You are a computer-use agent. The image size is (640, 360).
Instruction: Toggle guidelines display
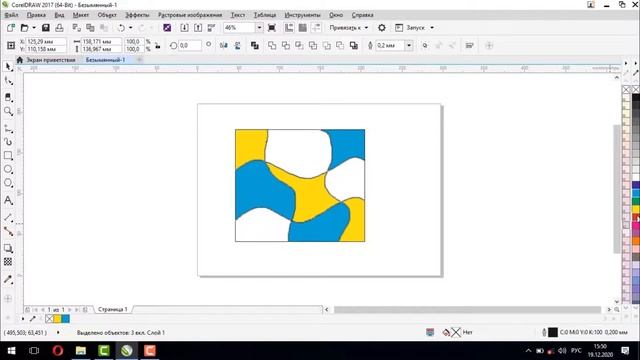click(316, 28)
